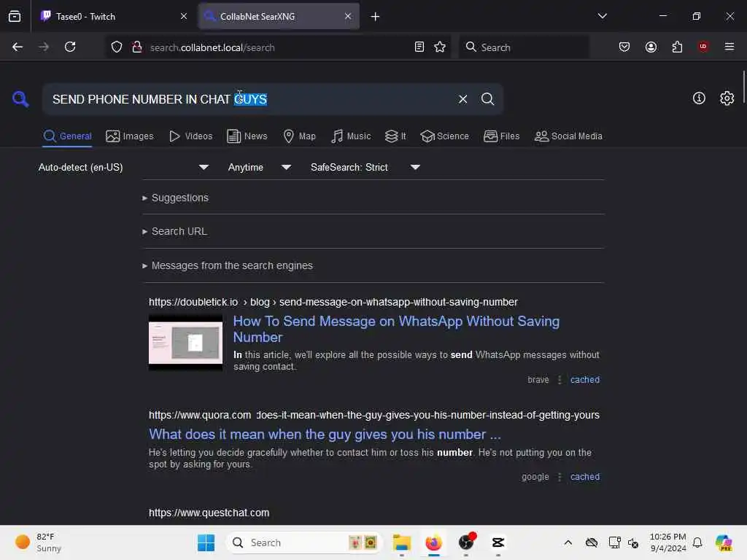Open the tracking protection shield icon

117,47
